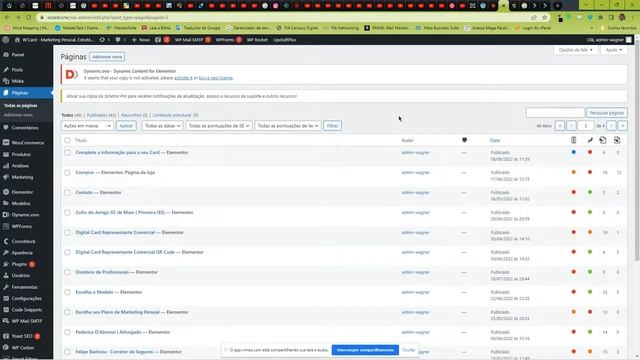Screen dimensions: 640x360
Task: Check the Contato page checkbox
Action: click(x=67, y=193)
